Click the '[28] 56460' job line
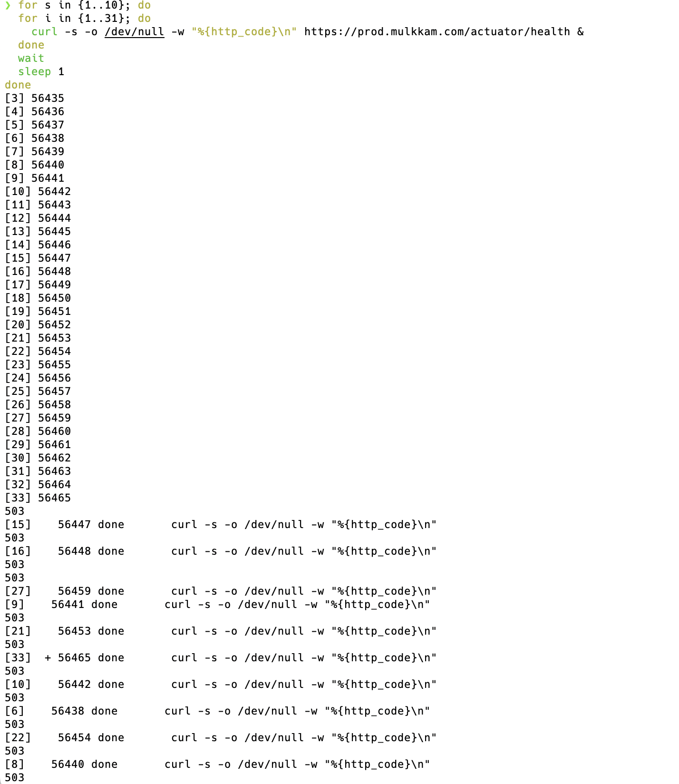679x784 pixels. 38,431
